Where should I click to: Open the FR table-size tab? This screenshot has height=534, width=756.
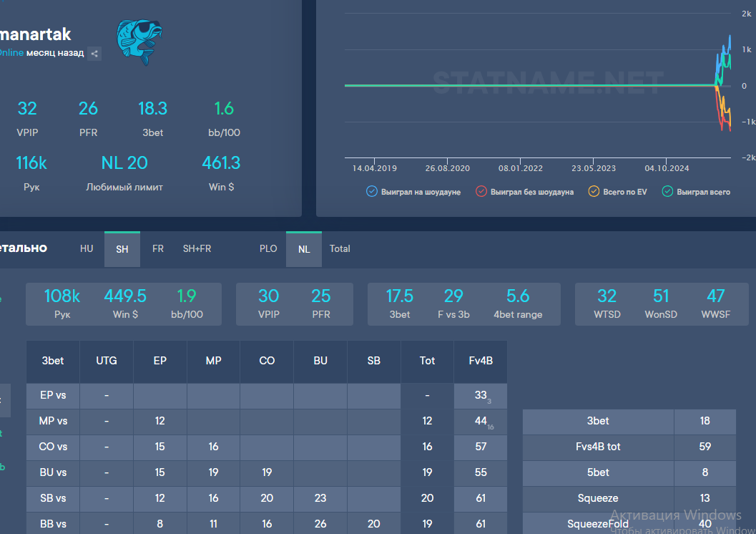[158, 249]
